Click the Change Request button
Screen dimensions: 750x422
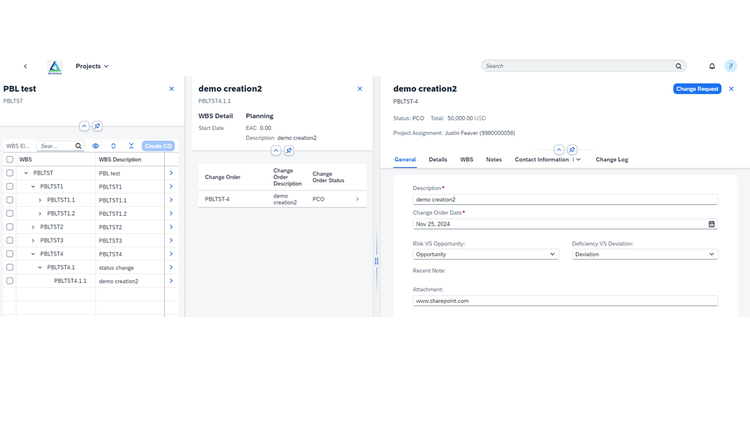(697, 89)
